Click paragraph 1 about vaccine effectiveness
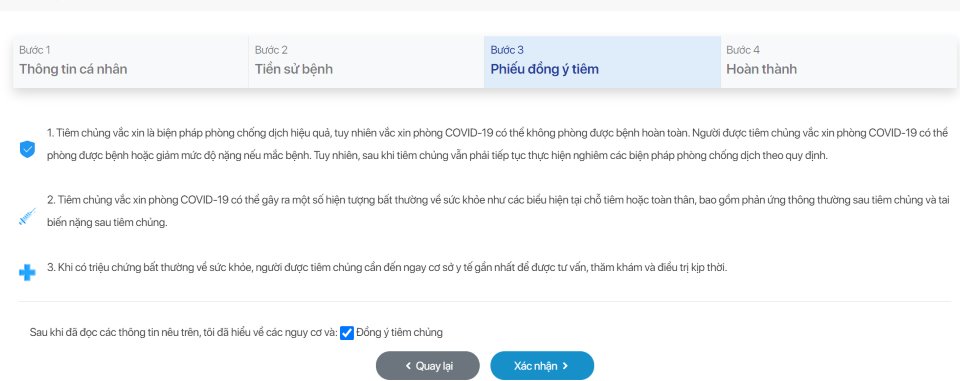 coord(497,144)
